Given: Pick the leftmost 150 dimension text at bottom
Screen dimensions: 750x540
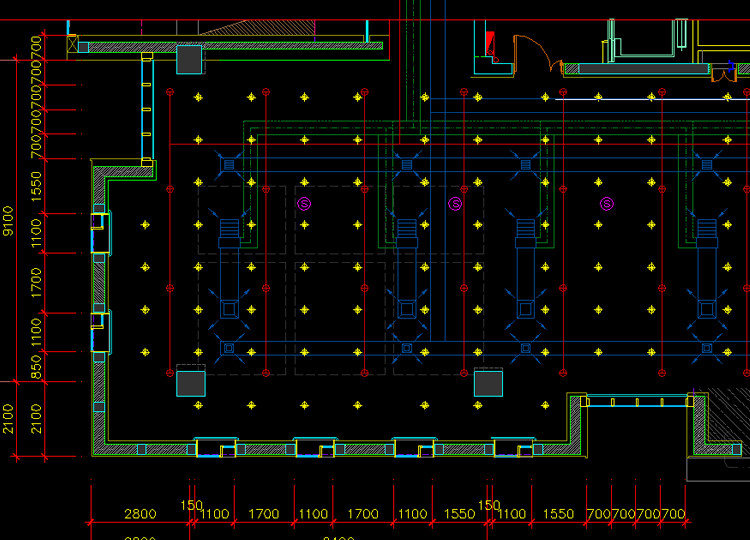Looking at the screenshot, I should pyautogui.click(x=191, y=505).
